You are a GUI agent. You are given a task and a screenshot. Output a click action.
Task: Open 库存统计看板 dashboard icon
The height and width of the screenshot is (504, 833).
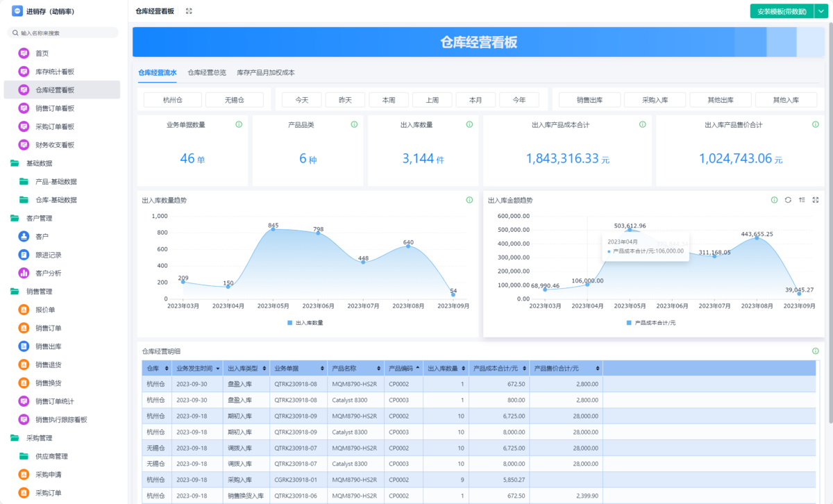[x=24, y=72]
